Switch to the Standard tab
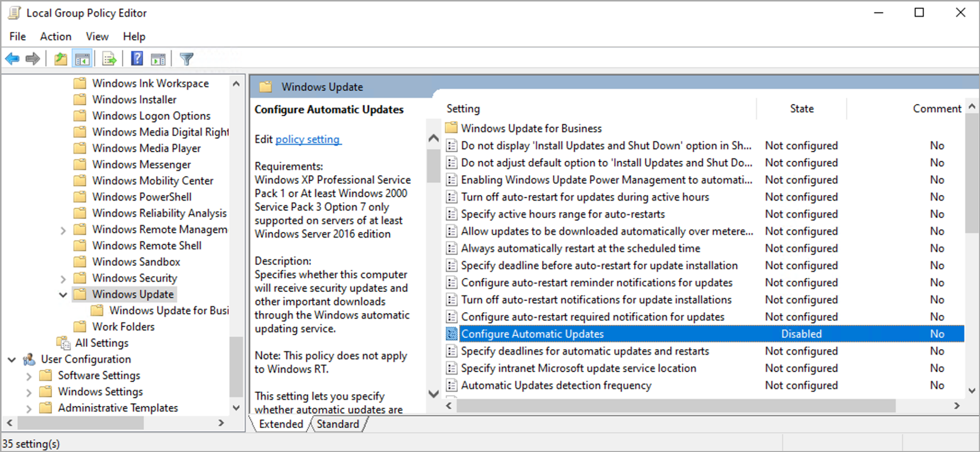Viewport: 980px width, 452px height. [338, 424]
